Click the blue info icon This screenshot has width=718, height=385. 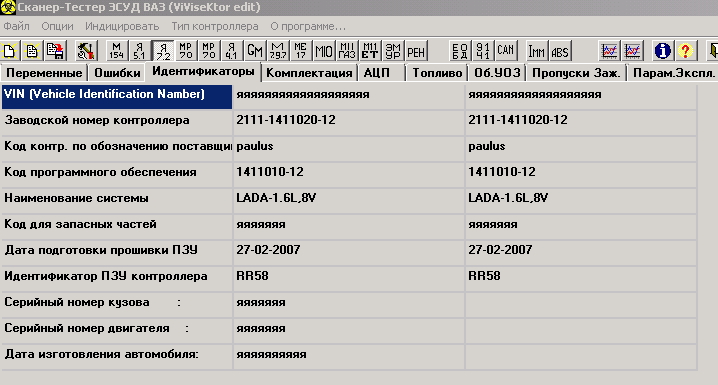[x=662, y=51]
